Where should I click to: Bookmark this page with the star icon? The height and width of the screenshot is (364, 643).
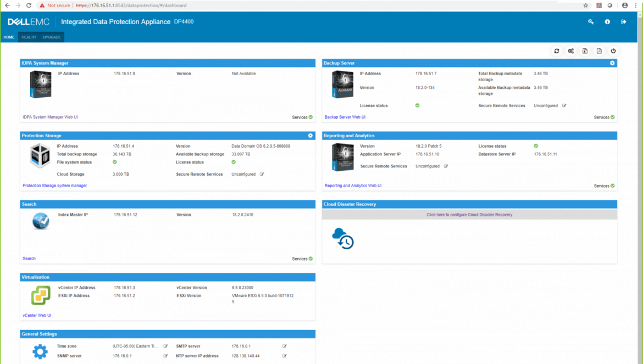586,5
